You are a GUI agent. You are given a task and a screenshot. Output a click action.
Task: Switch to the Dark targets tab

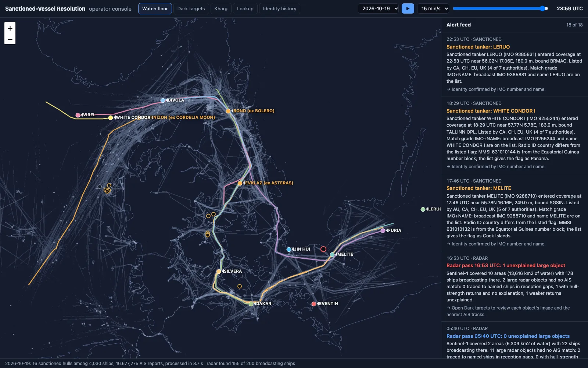(191, 8)
